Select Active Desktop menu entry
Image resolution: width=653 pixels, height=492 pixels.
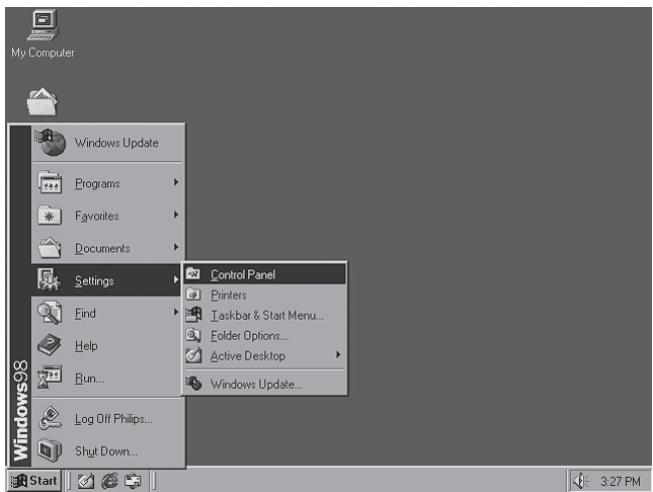coord(264,356)
